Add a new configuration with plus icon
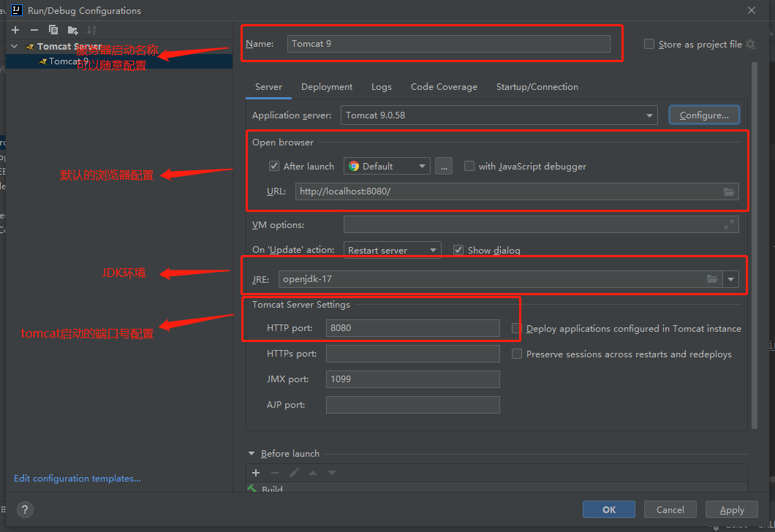 (x=15, y=30)
